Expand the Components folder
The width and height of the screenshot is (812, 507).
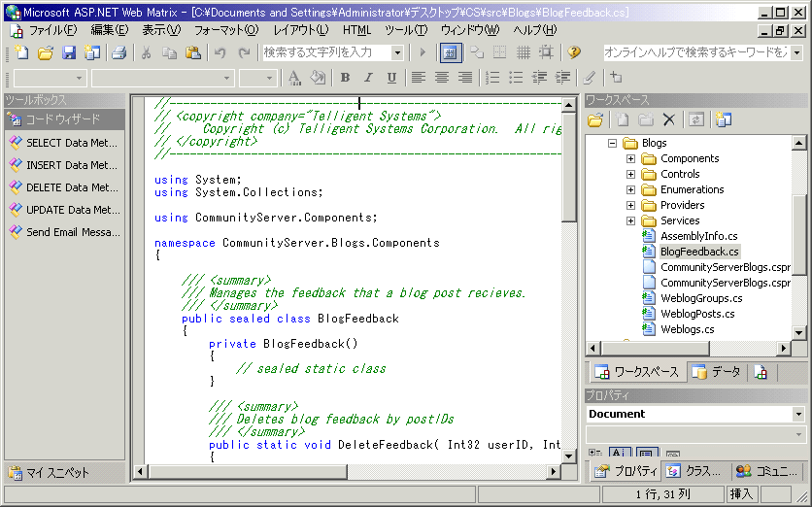(x=630, y=159)
